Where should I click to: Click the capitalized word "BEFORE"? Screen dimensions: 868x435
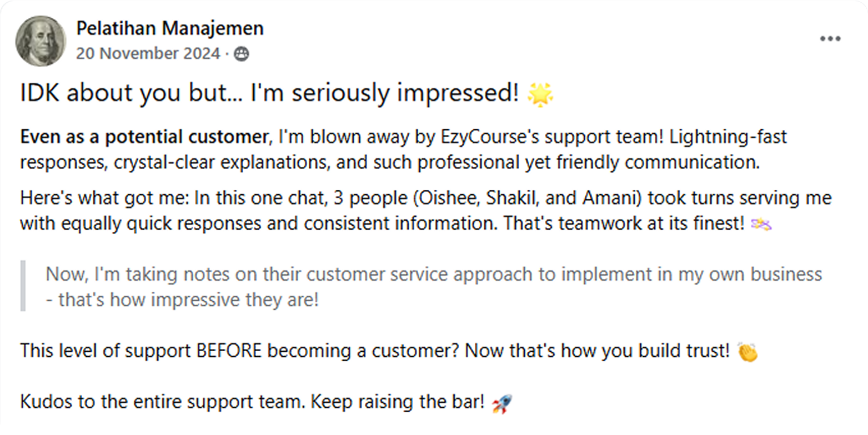233,351
